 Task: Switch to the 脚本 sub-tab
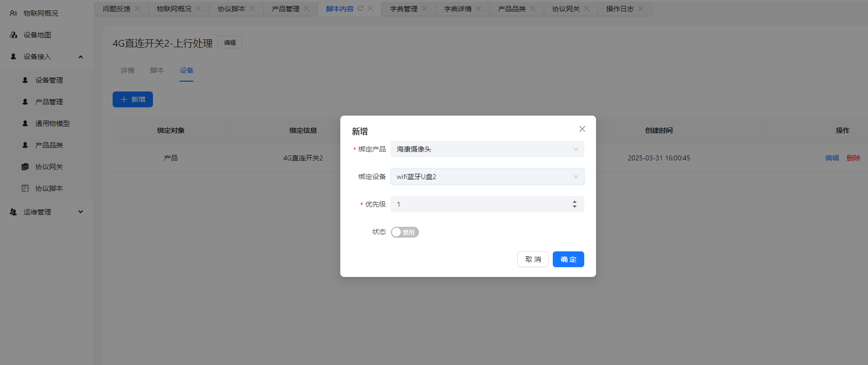pos(157,70)
